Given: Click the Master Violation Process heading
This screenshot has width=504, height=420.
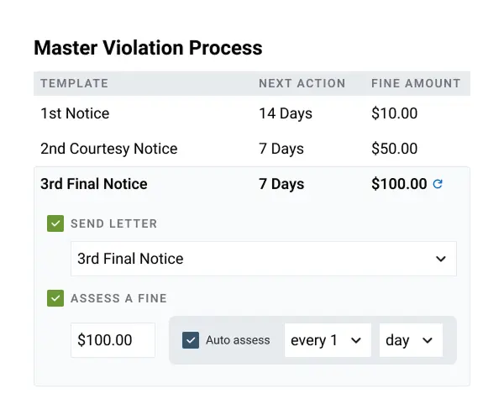Looking at the screenshot, I should coord(148,48).
